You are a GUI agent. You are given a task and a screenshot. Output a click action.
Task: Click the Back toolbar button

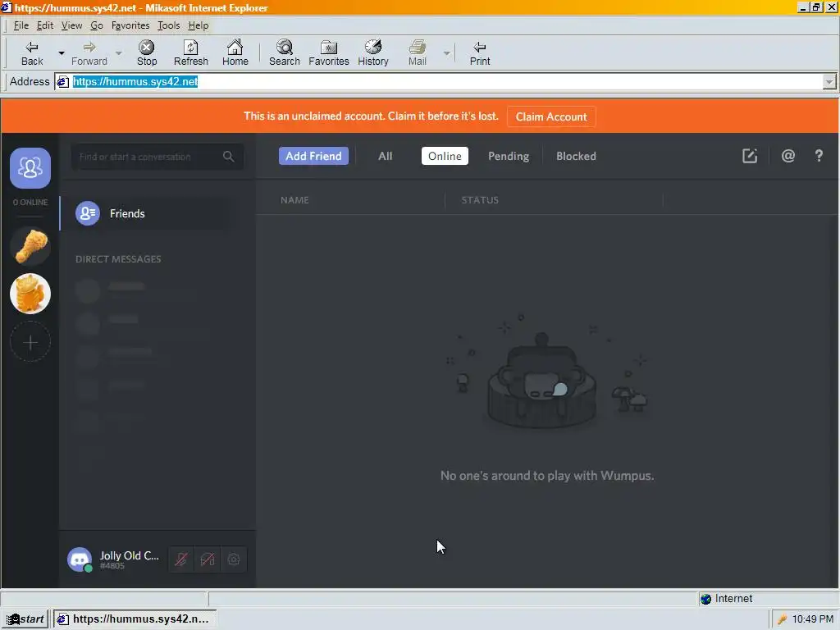(x=32, y=53)
